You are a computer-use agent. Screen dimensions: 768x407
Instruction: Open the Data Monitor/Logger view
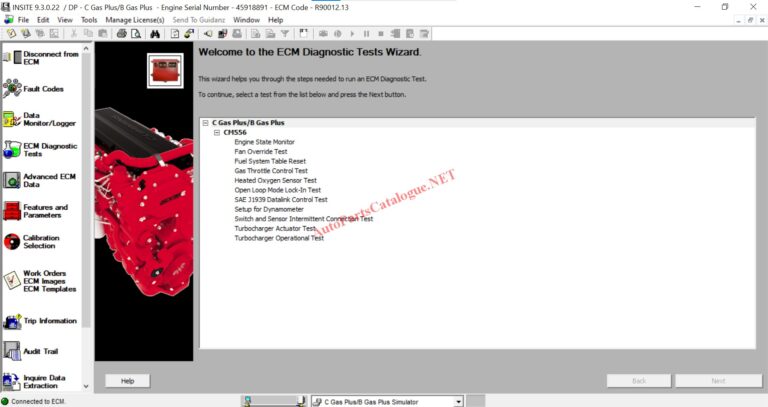coord(12,119)
